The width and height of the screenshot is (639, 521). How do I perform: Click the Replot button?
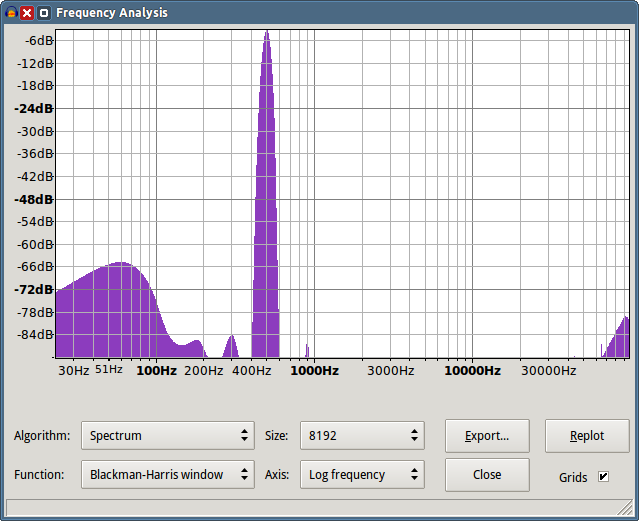587,436
